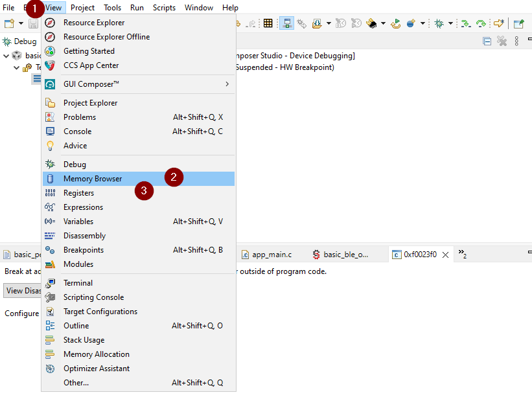Image resolution: width=532 pixels, height=399 pixels.
Task: Click the Breakpoints icon in the menu
Action: 50,250
